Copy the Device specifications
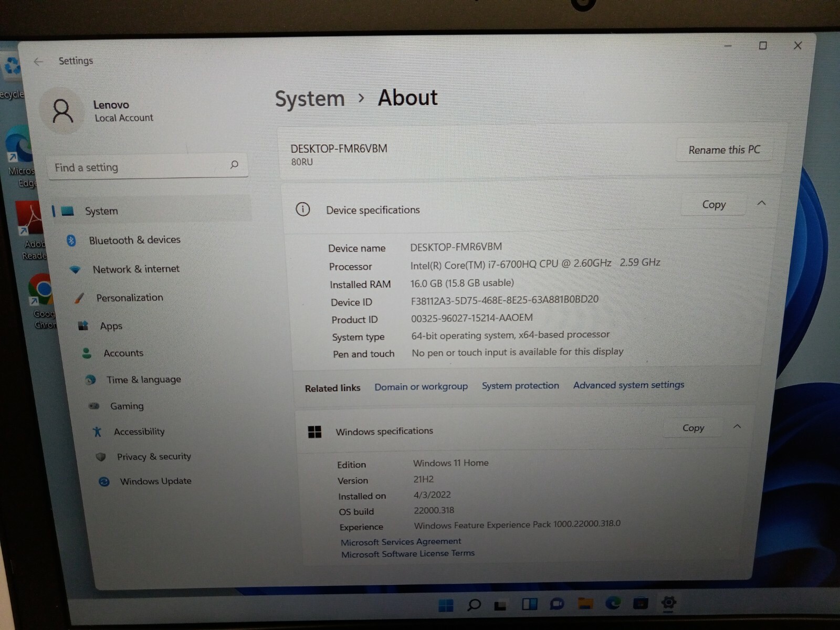This screenshot has width=840, height=630. pos(713,205)
